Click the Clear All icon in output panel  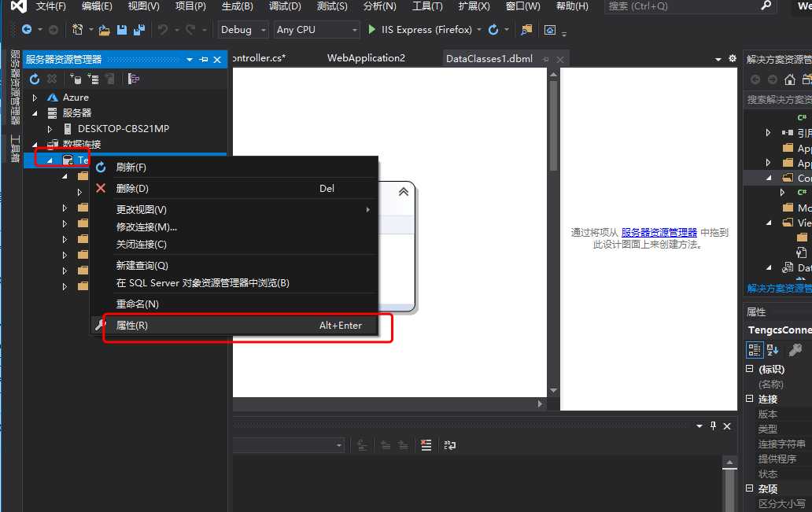point(426,445)
